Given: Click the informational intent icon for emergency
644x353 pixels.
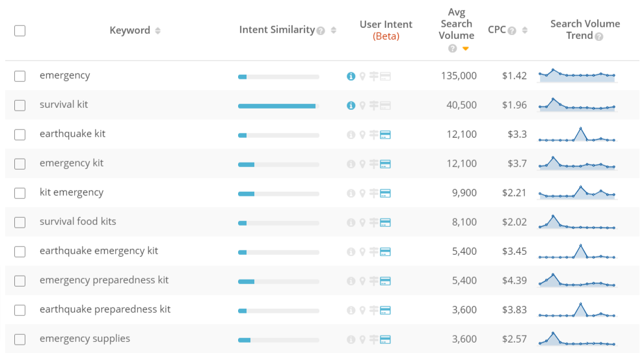Looking at the screenshot, I should 351,76.
